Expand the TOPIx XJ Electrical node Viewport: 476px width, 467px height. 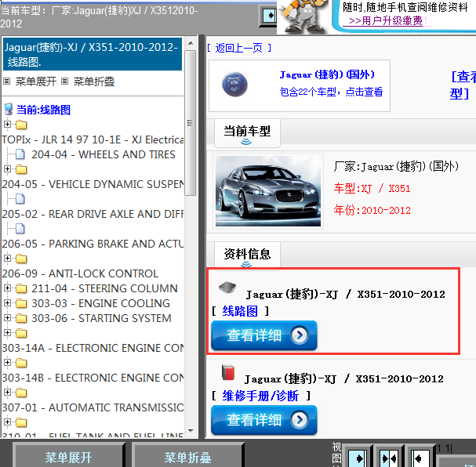click(7, 124)
